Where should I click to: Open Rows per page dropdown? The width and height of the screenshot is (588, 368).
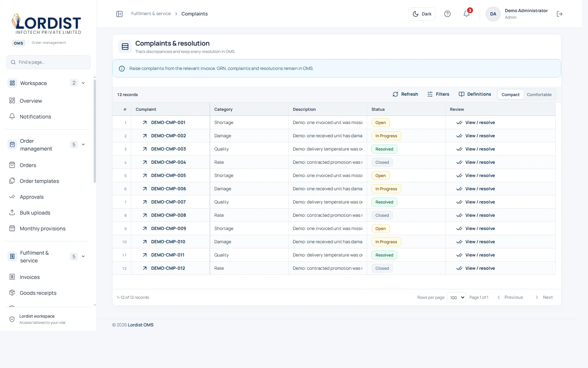[x=456, y=297]
